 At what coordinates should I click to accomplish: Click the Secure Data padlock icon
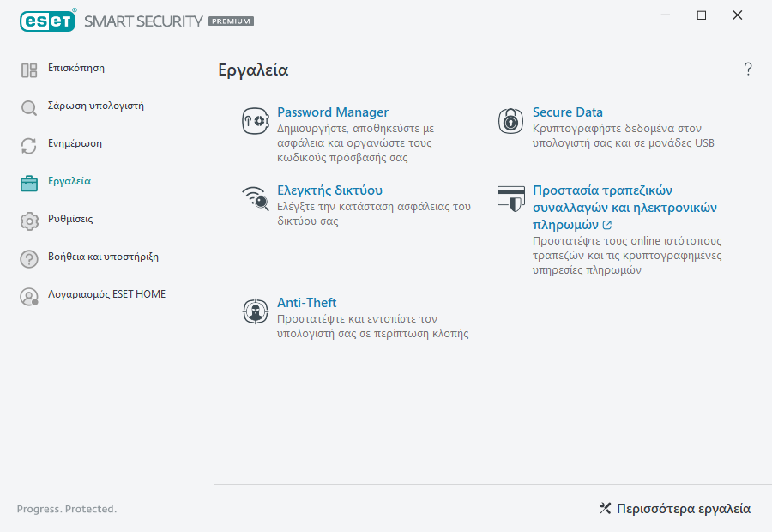[510, 121]
